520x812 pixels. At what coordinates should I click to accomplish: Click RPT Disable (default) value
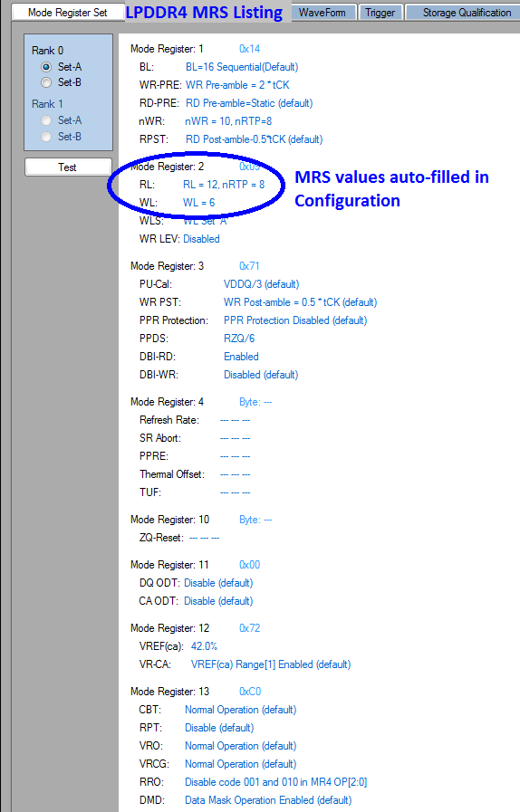pyautogui.click(x=219, y=728)
